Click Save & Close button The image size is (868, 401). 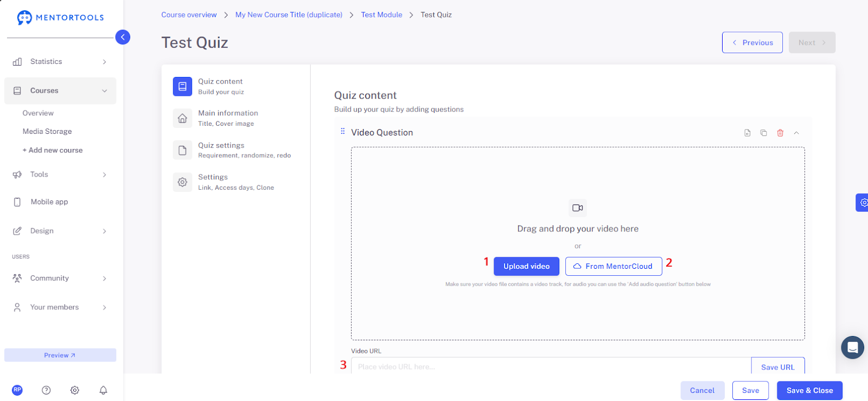click(x=809, y=390)
